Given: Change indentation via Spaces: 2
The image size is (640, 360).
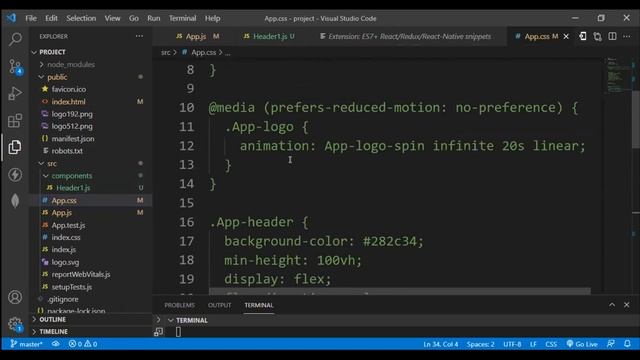Looking at the screenshot, I should tap(480, 344).
